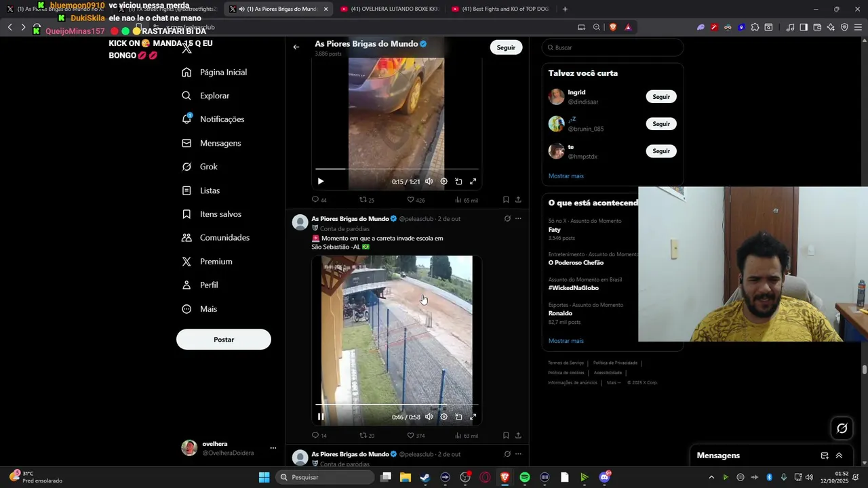Reply to the post with 14 comments
The width and height of the screenshot is (868, 488).
pyautogui.click(x=319, y=436)
